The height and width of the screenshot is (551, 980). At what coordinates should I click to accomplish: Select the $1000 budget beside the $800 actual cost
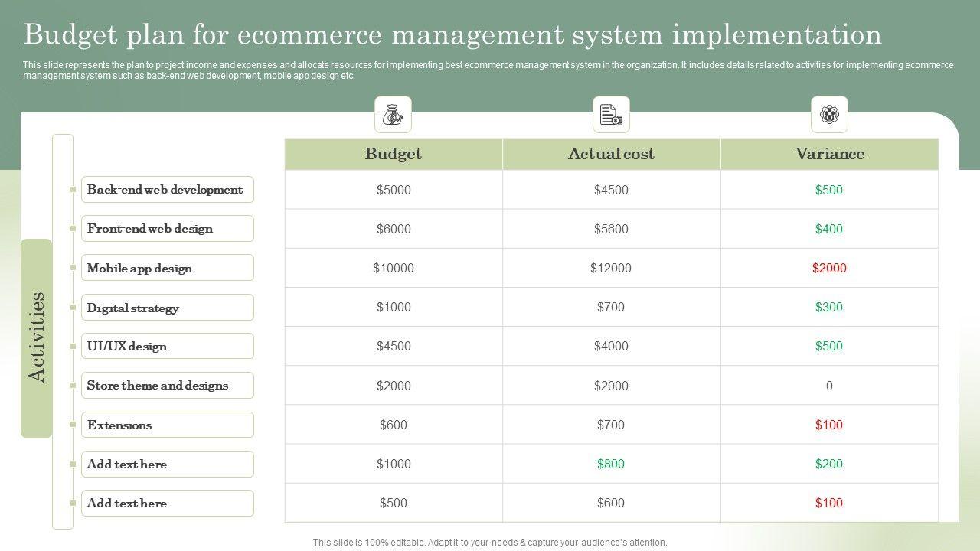pos(394,464)
